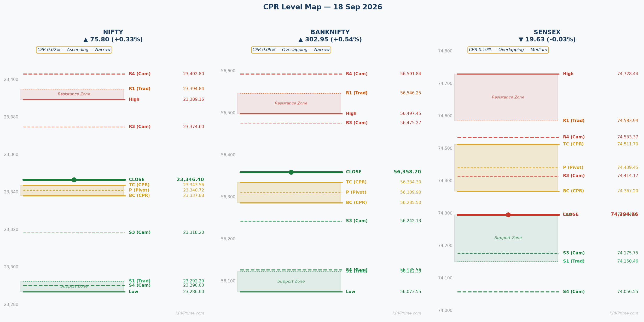Click SENSEX TC (CPR) value 74,511.70
The width and height of the screenshot is (644, 322).
(628, 144)
